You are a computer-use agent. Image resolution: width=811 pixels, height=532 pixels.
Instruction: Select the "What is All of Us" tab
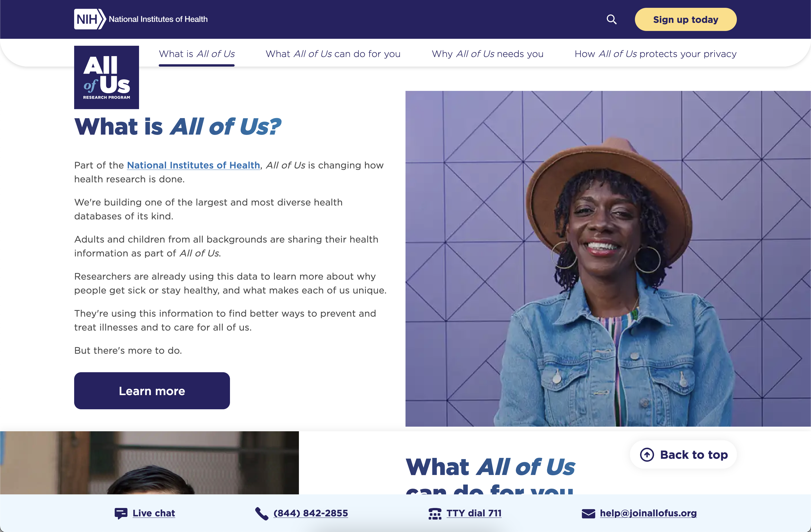click(x=197, y=54)
